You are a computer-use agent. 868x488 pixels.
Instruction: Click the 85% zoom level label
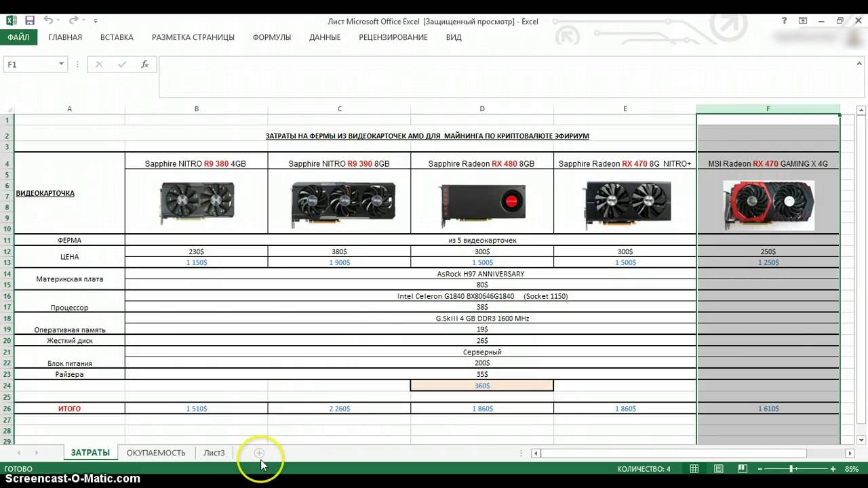click(852, 469)
